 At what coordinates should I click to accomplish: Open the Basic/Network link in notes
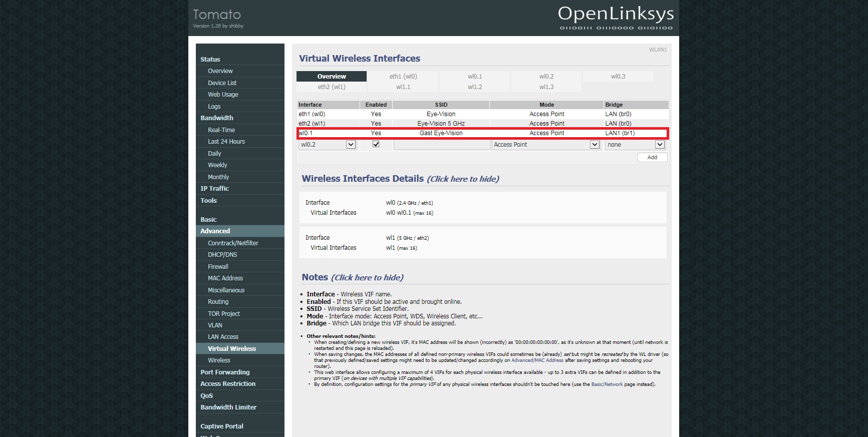point(607,384)
